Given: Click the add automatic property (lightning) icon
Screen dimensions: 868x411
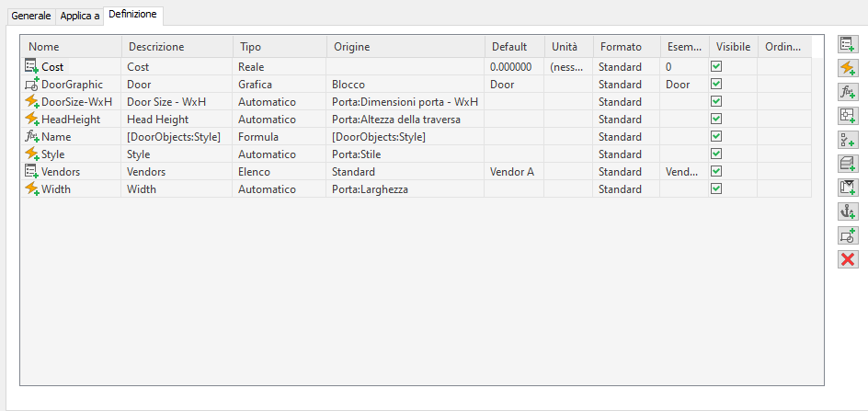Looking at the screenshot, I should (848, 67).
